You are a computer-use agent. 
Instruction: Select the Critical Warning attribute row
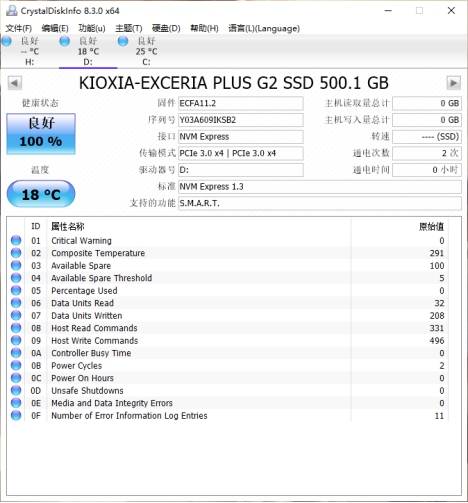pos(228,240)
